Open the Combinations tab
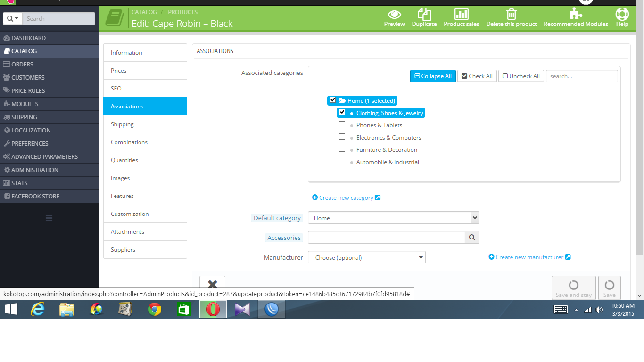The height and width of the screenshot is (362, 644). pos(145,142)
